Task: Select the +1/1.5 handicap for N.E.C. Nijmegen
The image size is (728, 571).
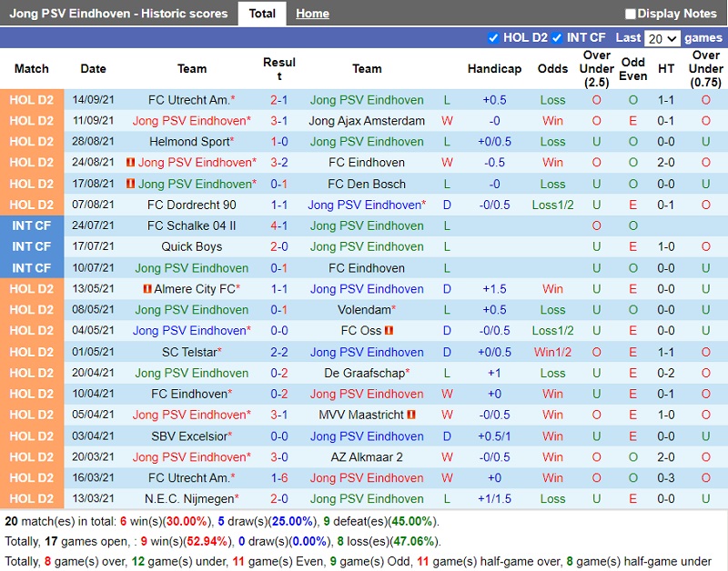Action: coord(494,499)
